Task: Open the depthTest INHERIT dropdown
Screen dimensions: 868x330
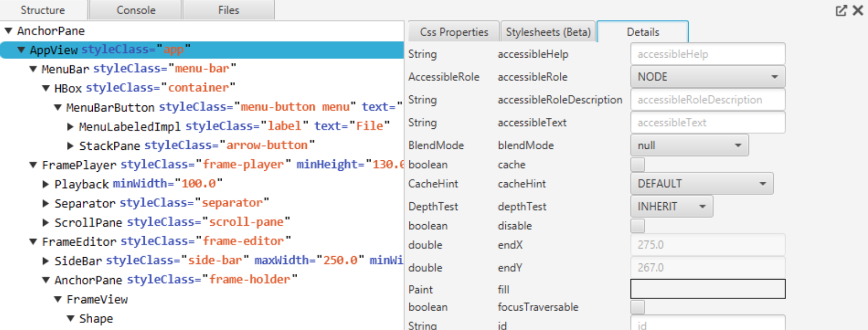Action: 671,206
